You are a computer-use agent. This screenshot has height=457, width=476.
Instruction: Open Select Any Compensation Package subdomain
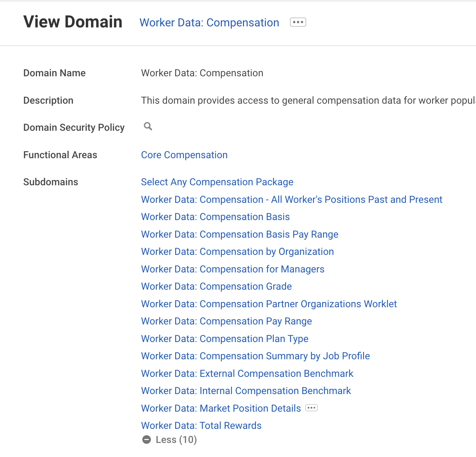[217, 182]
